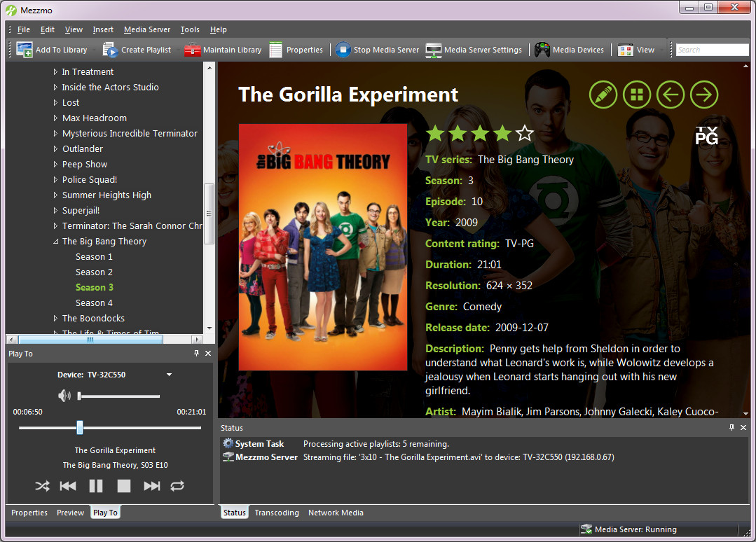Toggle shuffle playback

point(43,486)
